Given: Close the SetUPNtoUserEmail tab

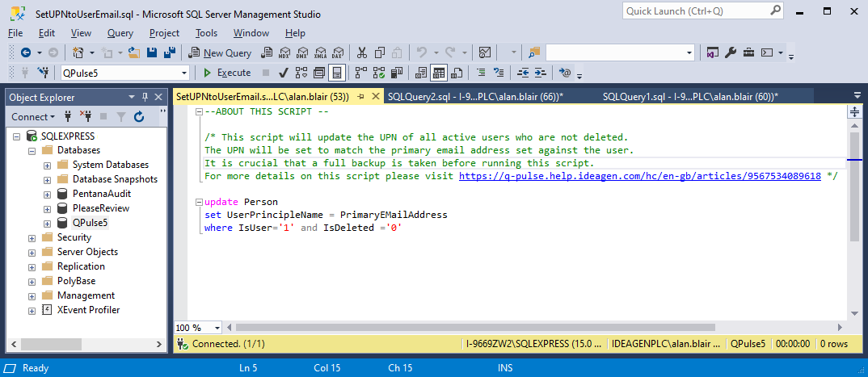Looking at the screenshot, I should [375, 97].
